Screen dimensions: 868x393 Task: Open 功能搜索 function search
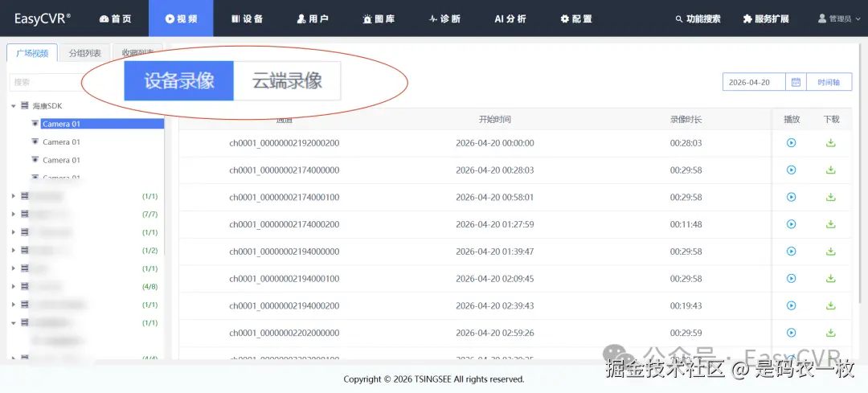coord(698,18)
